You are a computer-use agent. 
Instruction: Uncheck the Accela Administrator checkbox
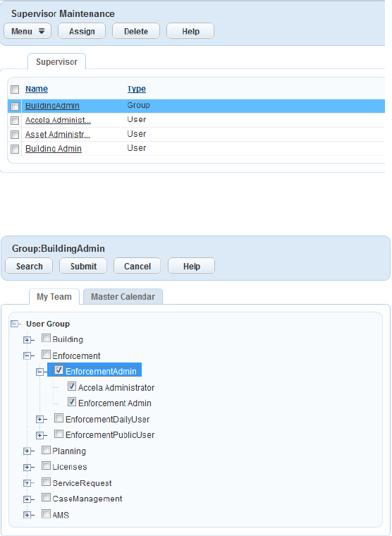pyautogui.click(x=72, y=386)
